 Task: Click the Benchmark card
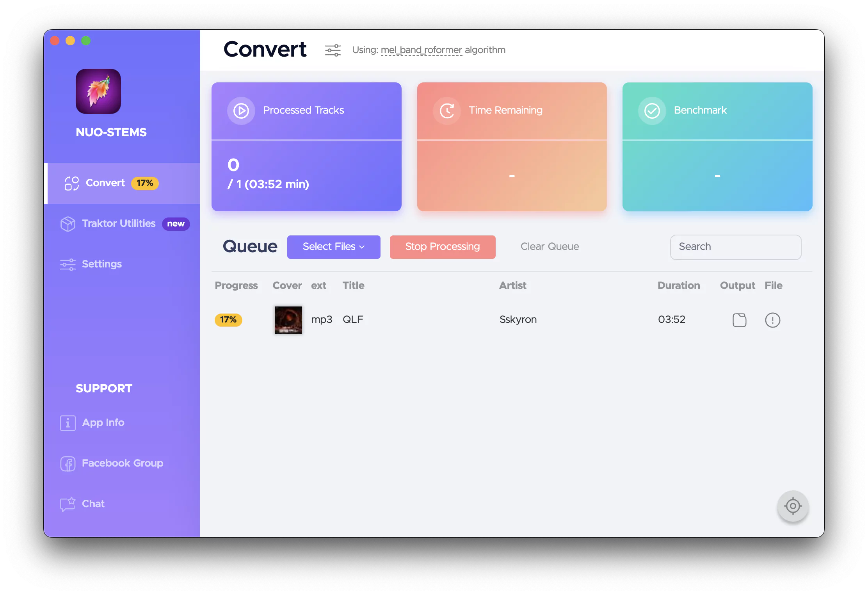[x=717, y=147]
